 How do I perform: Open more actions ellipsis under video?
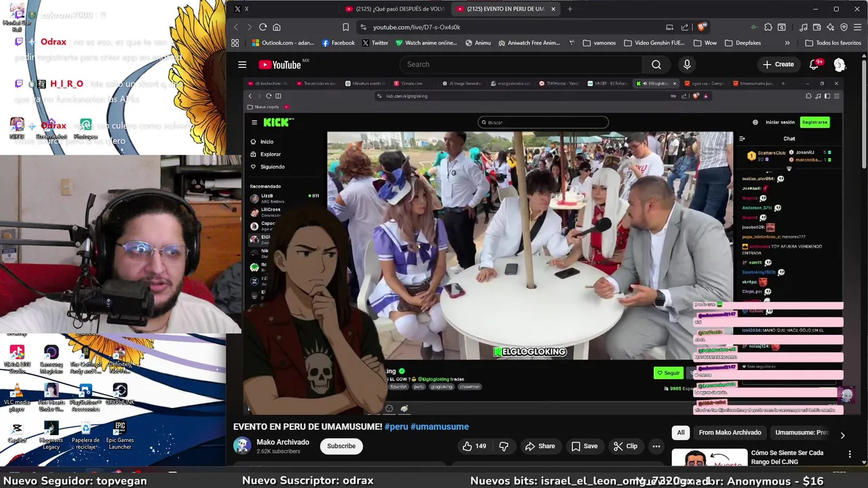[656, 446]
